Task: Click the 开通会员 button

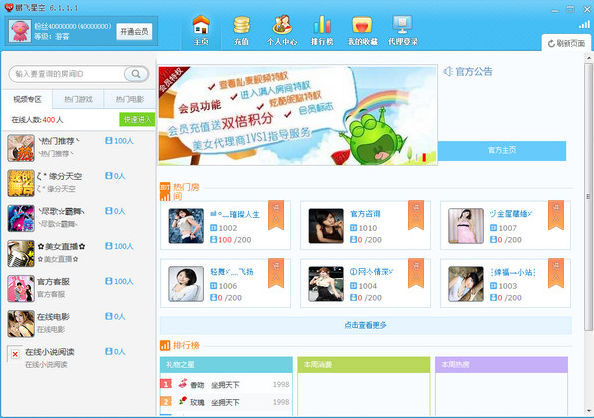Action: [134, 31]
